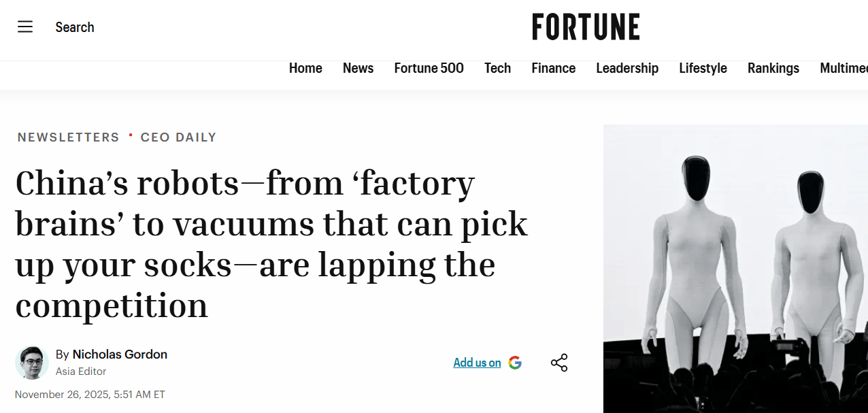Viewport: 868px width, 413px height.
Task: Go to Leadership section
Action: click(627, 68)
